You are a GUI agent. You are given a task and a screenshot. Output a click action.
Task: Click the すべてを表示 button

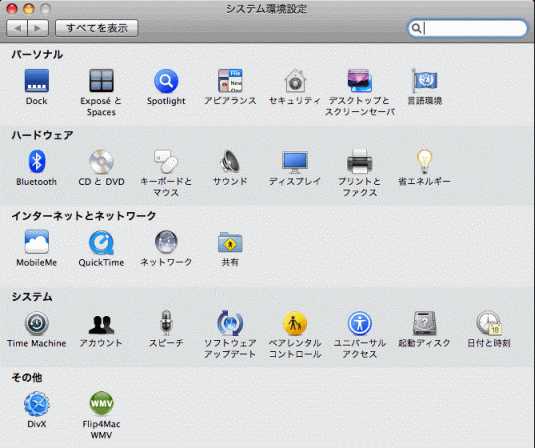97,28
